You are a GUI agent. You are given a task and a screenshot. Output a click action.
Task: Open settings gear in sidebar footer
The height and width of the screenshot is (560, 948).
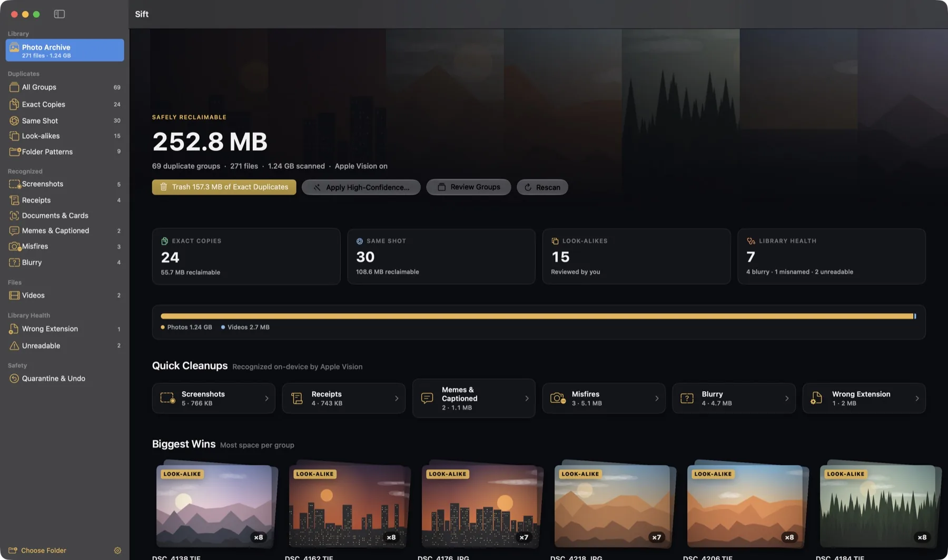tap(117, 551)
